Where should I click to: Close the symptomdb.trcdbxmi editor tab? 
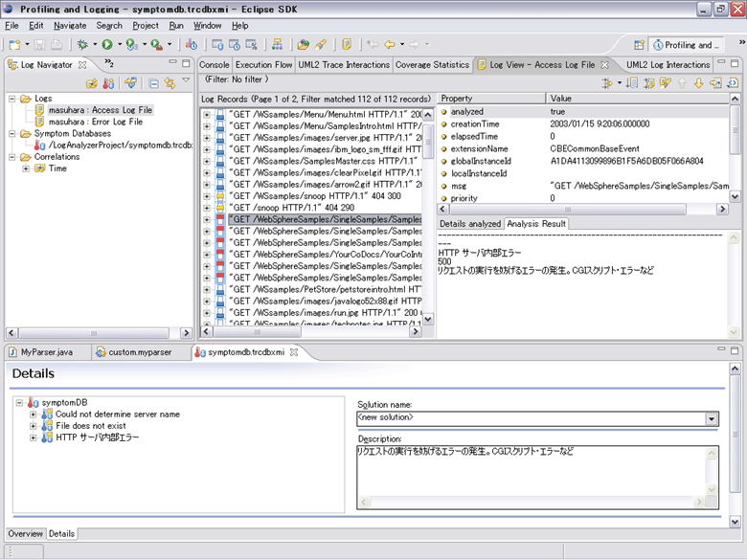[x=294, y=352]
